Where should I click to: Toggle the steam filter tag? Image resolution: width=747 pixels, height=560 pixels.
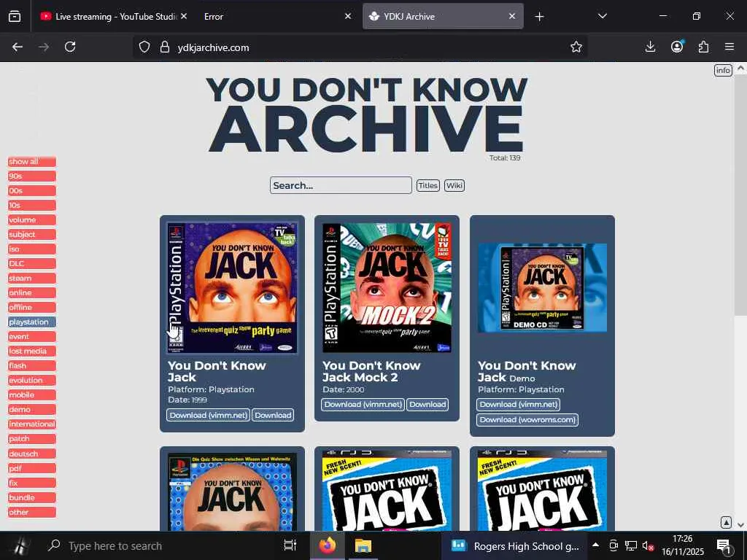click(x=32, y=278)
